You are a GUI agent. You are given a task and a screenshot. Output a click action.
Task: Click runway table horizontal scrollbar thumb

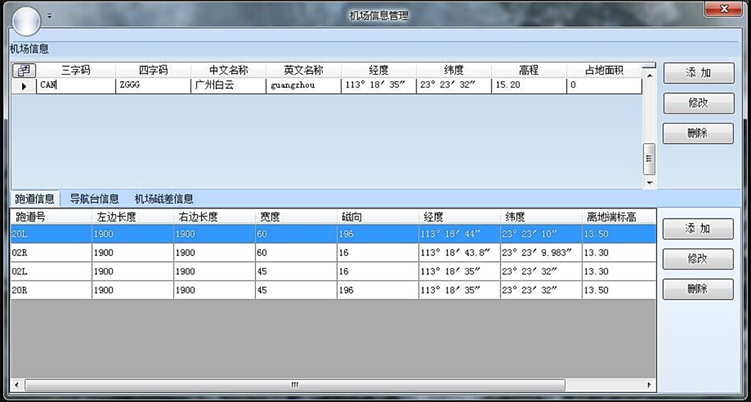pos(293,384)
